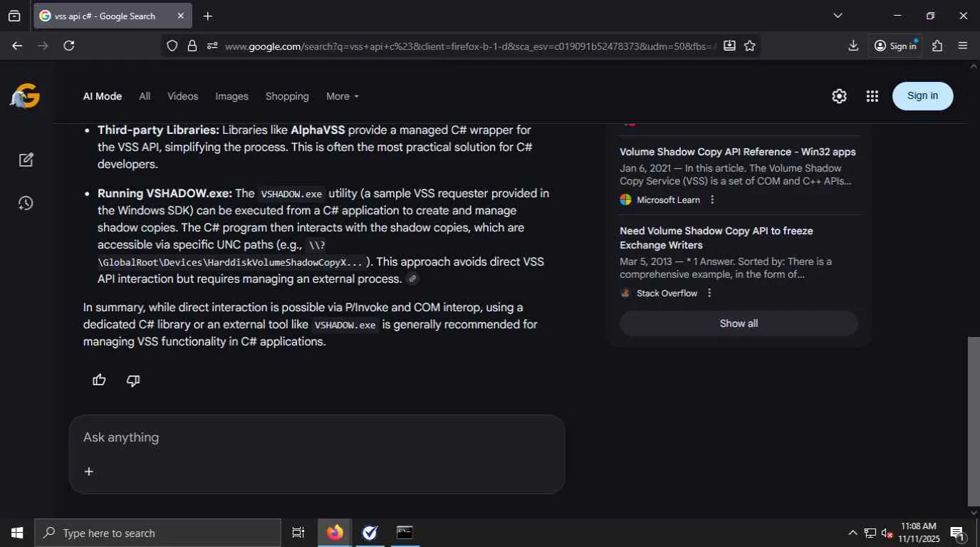Switch to the Shopping tab
Viewport: 980px width, 547px height.
pos(287,96)
